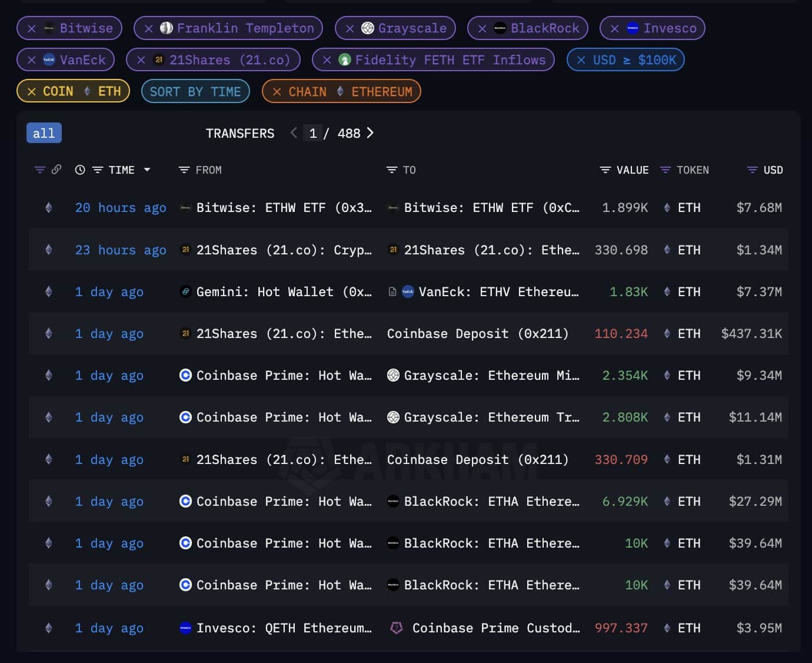Image resolution: width=812 pixels, height=663 pixels.
Task: Click the filter icon beside TOKEN header
Action: point(665,170)
